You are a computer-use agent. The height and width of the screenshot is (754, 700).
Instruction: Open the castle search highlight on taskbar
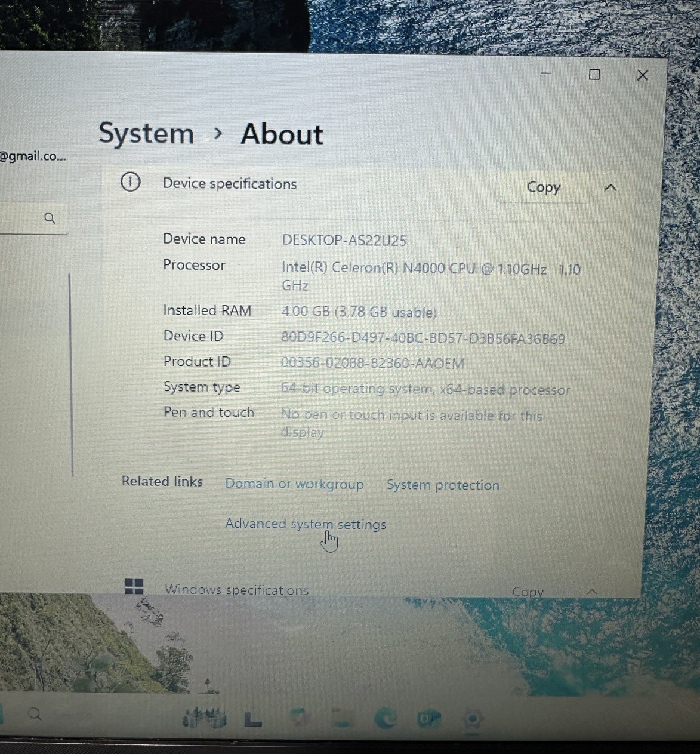point(205,718)
